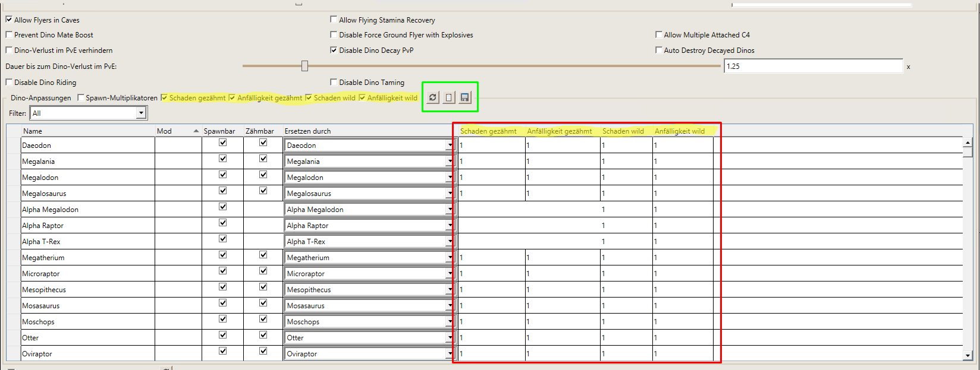Click the refresh icon beside Anfälligkeit wild
This screenshot has height=370, width=980.
tap(433, 97)
